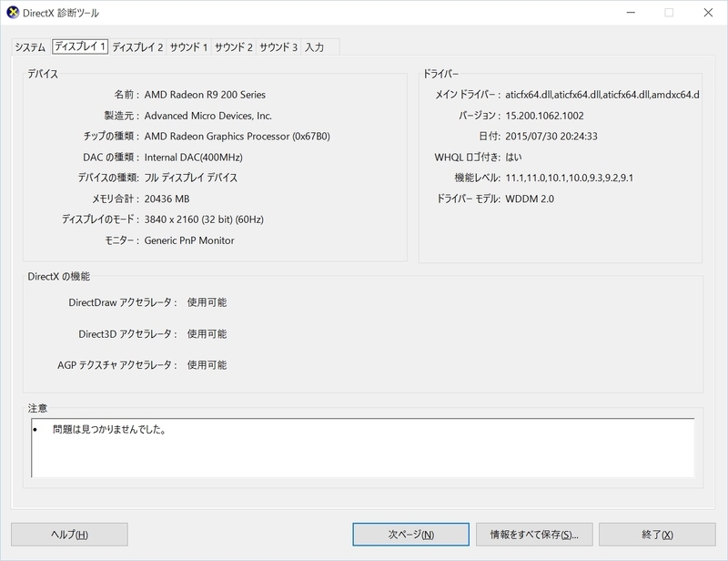The width and height of the screenshot is (728, 561).
Task: Click inside the 注意 notes text box
Action: (362, 447)
